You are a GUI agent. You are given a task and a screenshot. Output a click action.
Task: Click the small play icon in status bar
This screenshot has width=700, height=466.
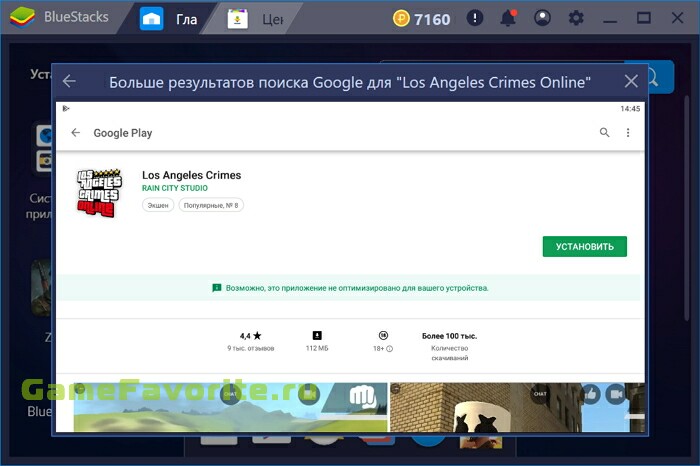(x=66, y=108)
